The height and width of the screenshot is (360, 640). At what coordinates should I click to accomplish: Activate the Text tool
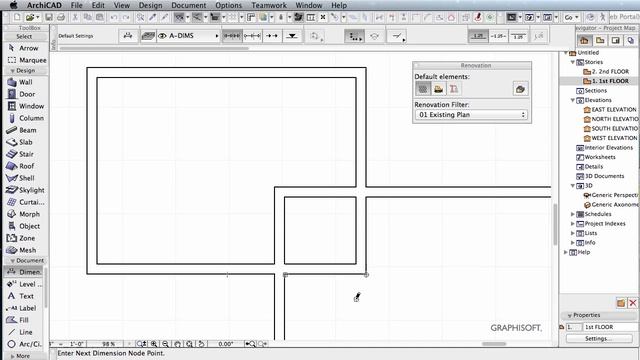[x=21, y=296]
